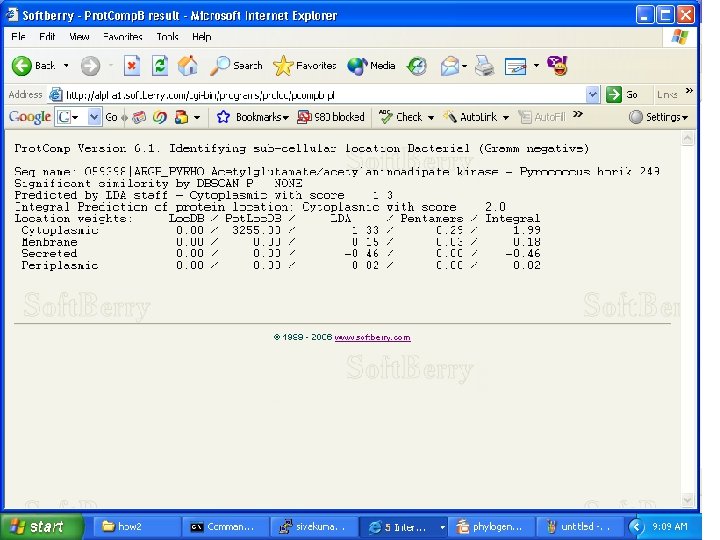Open the www.softberry.com link
Viewport: 720px width, 540px height.
(x=372, y=338)
